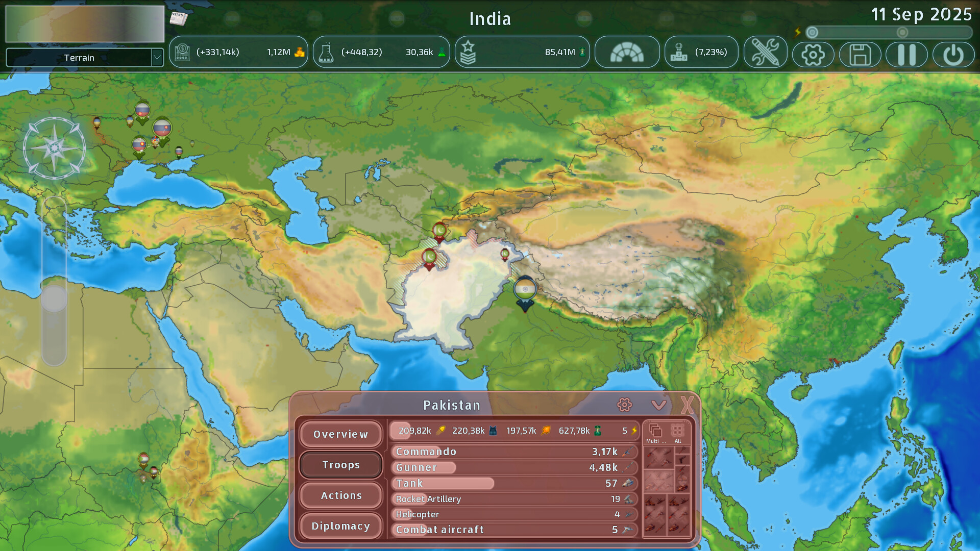Click the save game disk icon

(x=860, y=54)
